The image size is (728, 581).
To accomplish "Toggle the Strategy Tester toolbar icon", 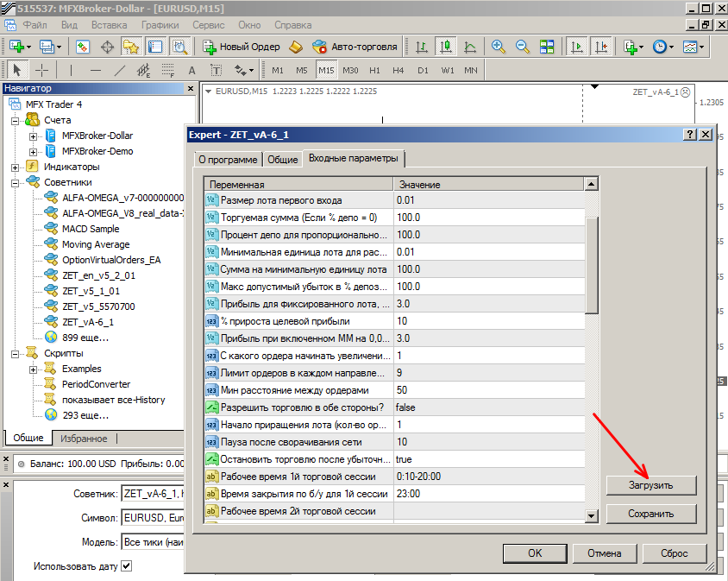I will pos(179,47).
